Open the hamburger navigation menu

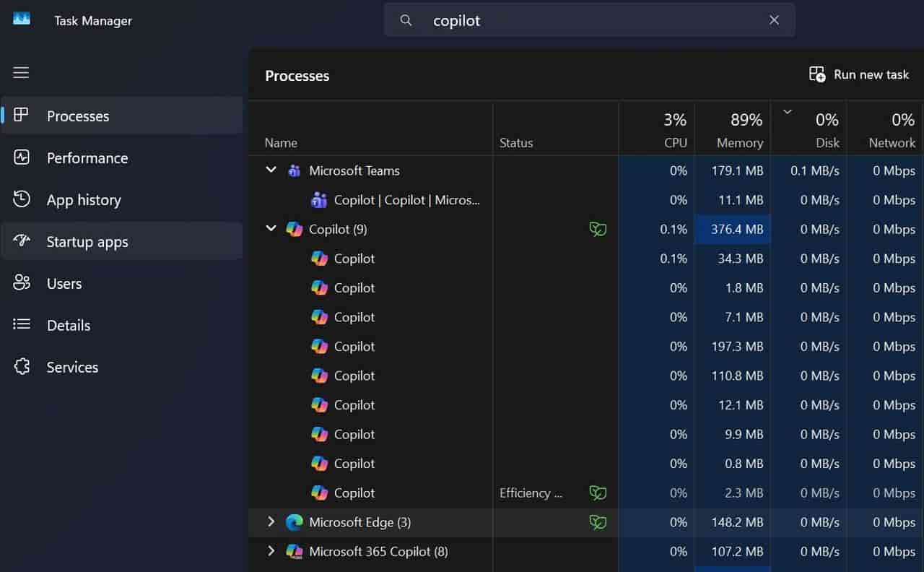(x=21, y=72)
